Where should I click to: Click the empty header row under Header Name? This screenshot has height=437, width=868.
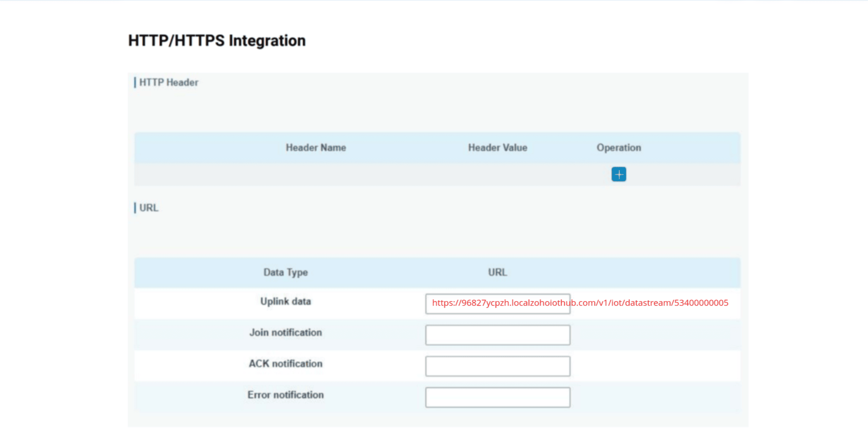316,174
